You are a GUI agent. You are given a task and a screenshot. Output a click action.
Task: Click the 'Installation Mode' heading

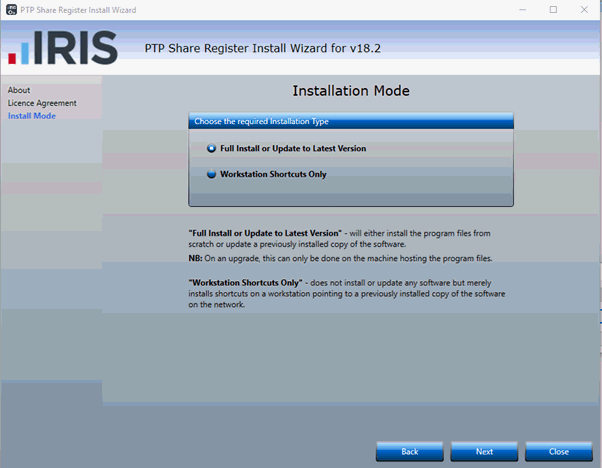point(351,91)
